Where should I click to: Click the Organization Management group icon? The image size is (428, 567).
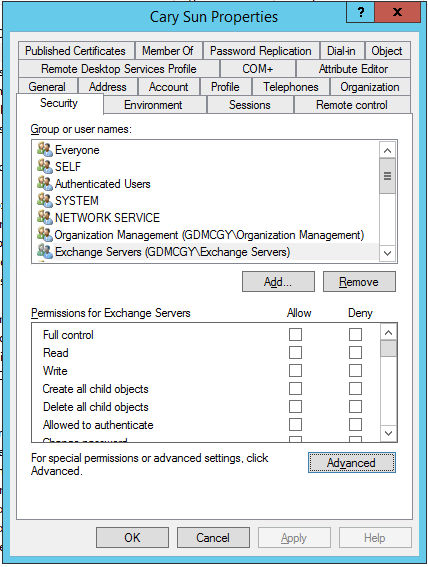[x=45, y=234]
